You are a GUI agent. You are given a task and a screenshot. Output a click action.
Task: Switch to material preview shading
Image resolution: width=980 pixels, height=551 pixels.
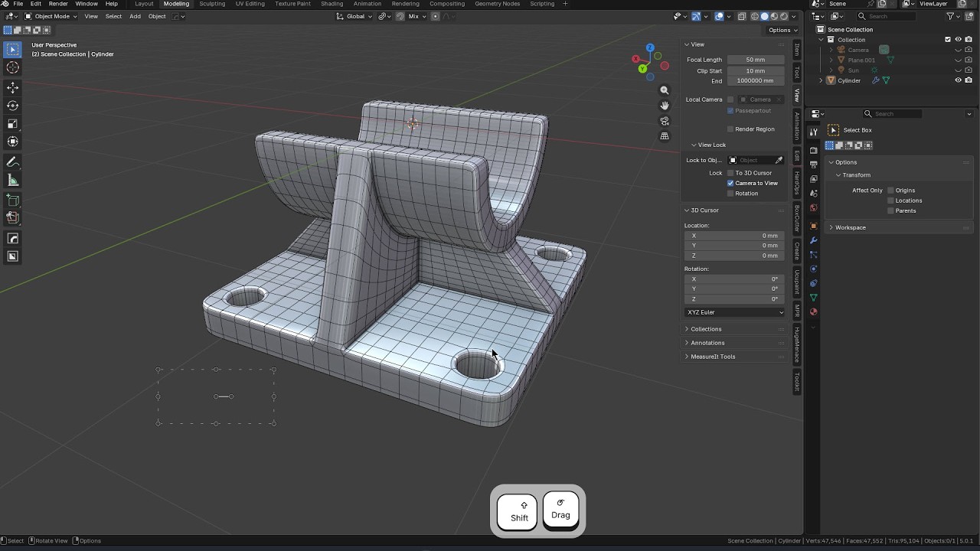(774, 16)
